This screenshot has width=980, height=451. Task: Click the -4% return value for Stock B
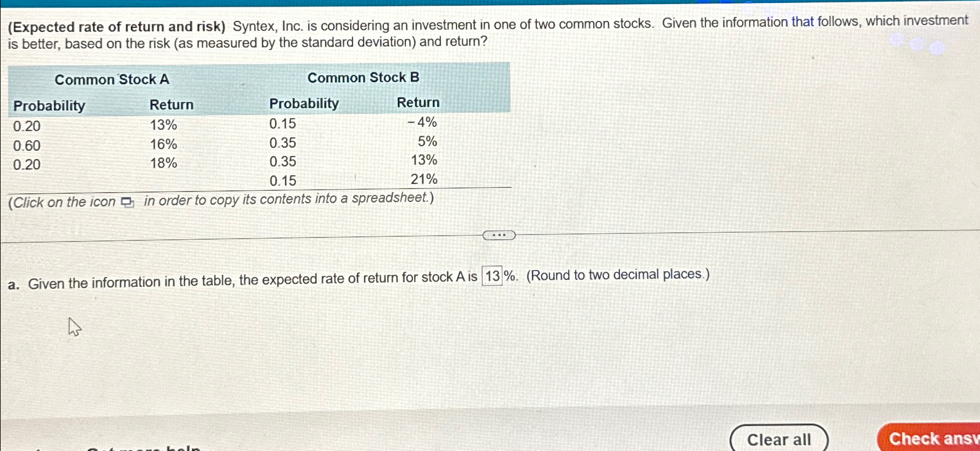[x=421, y=122]
